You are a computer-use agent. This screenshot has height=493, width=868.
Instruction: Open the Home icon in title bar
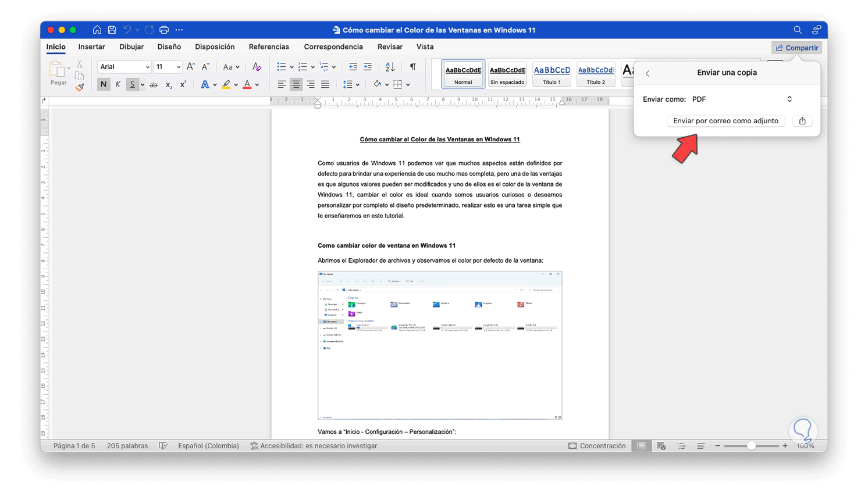point(97,30)
